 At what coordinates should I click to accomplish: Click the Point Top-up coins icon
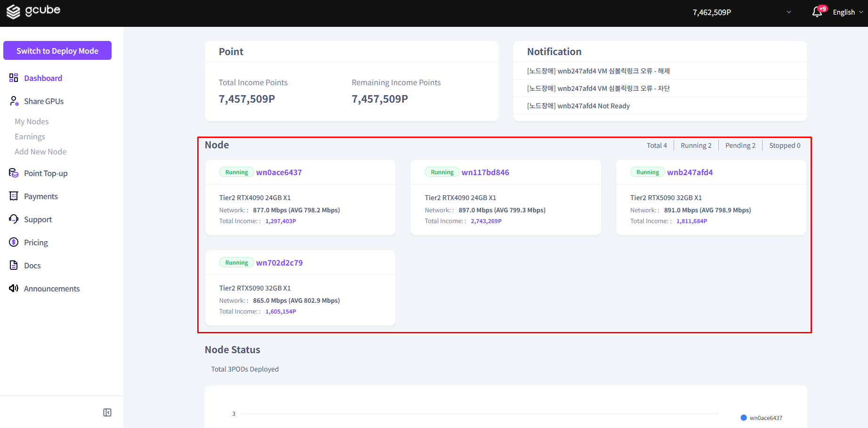pos(14,173)
